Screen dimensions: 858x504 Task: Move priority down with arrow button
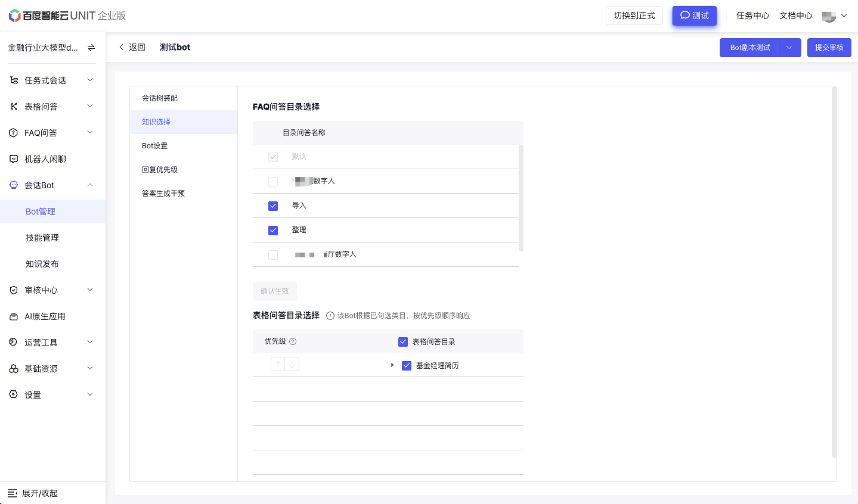292,365
